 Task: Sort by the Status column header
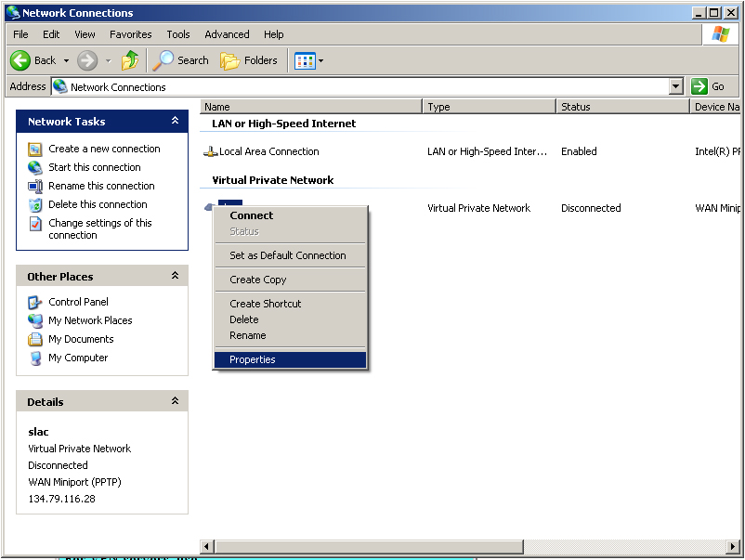623,107
